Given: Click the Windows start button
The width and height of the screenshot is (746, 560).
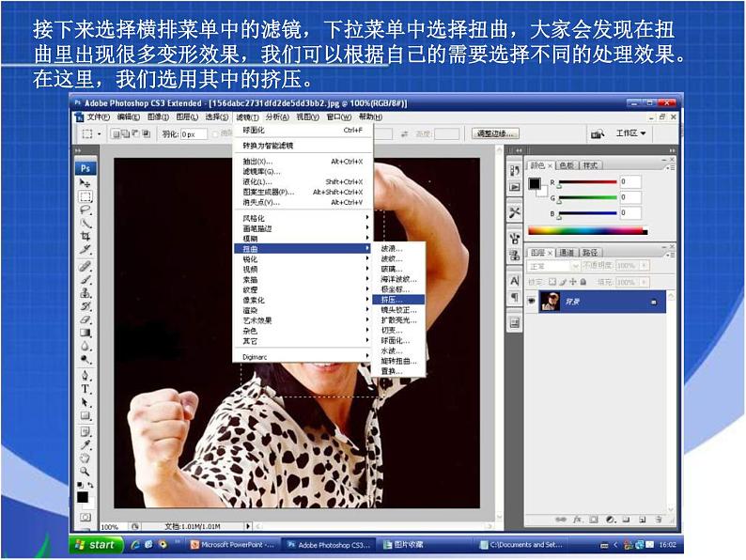Looking at the screenshot, I should pyautogui.click(x=96, y=544).
